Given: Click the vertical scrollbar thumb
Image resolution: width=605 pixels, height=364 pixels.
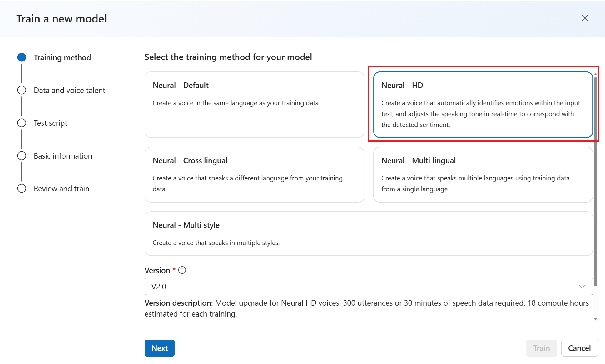Looking at the screenshot, I should (596, 181).
